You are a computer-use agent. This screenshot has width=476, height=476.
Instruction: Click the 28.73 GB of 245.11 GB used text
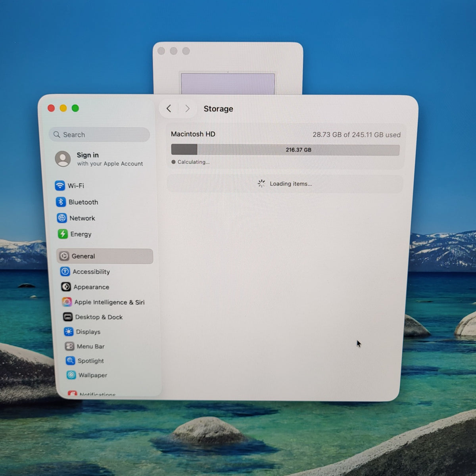click(357, 135)
